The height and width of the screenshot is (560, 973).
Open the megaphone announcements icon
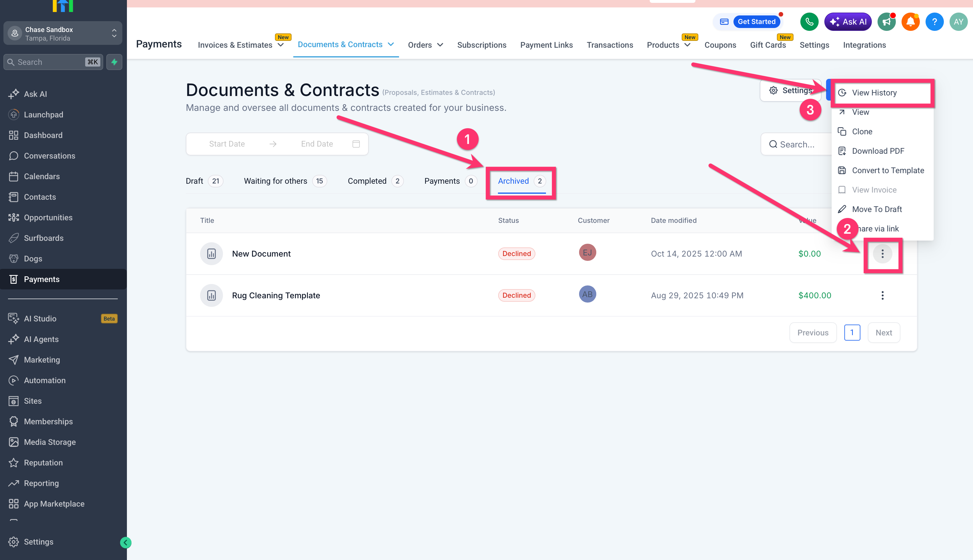[886, 22]
